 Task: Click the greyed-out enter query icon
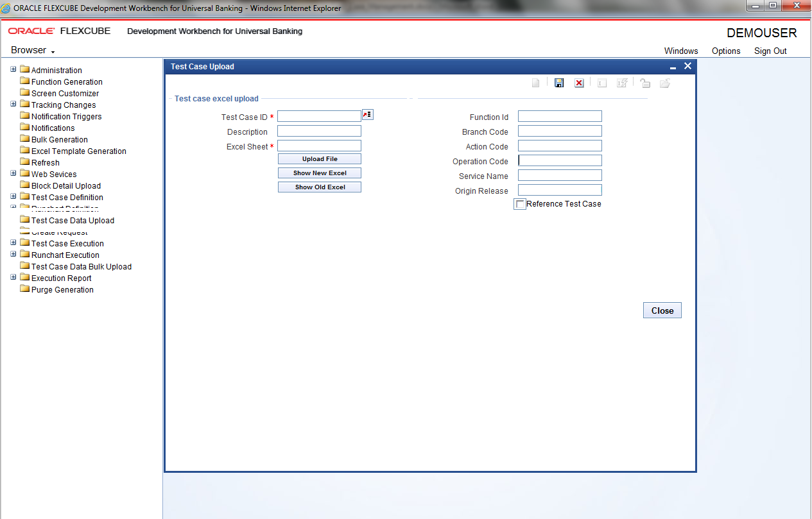tap(601, 83)
